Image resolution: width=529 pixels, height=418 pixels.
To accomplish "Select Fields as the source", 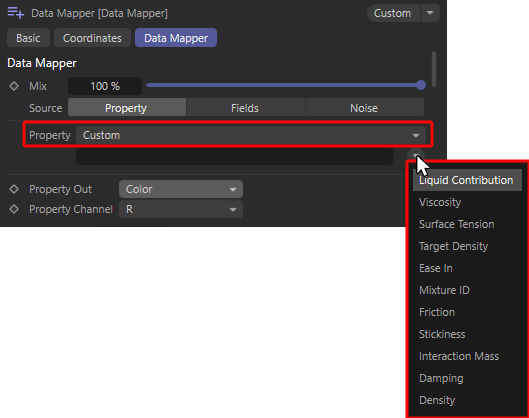I will [x=245, y=108].
